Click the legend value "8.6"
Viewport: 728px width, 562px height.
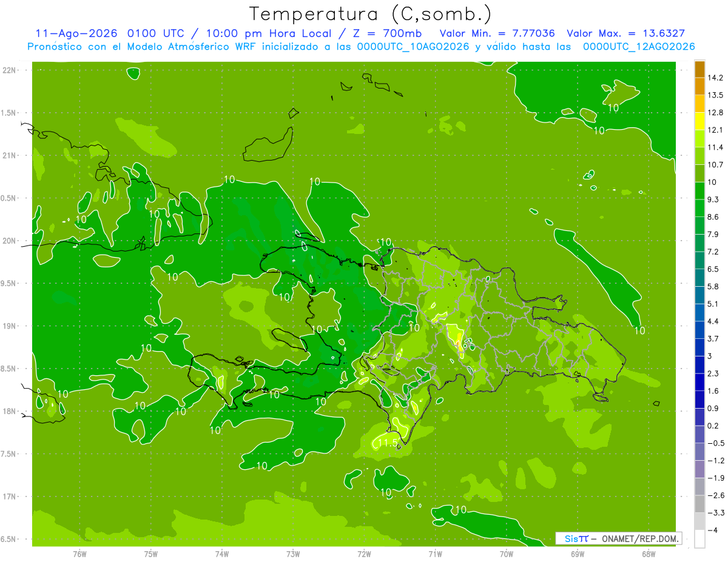(x=714, y=217)
